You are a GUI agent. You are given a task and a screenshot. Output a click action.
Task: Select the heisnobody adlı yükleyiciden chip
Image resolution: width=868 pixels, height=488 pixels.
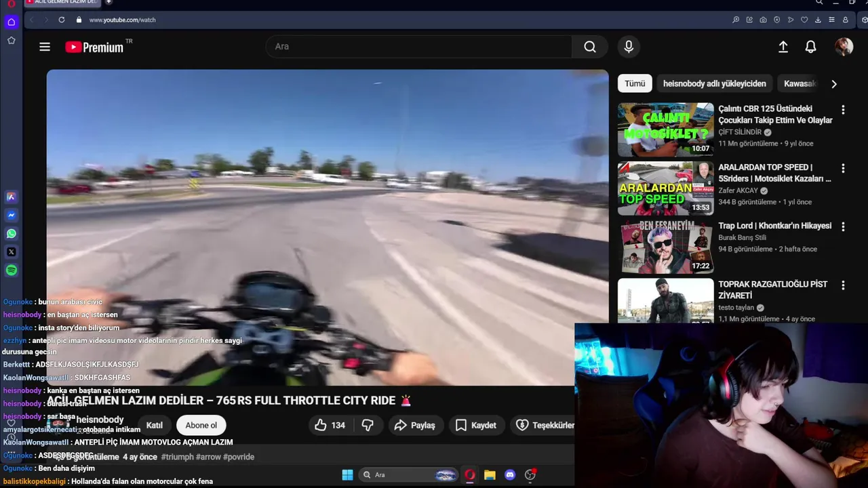coord(715,83)
